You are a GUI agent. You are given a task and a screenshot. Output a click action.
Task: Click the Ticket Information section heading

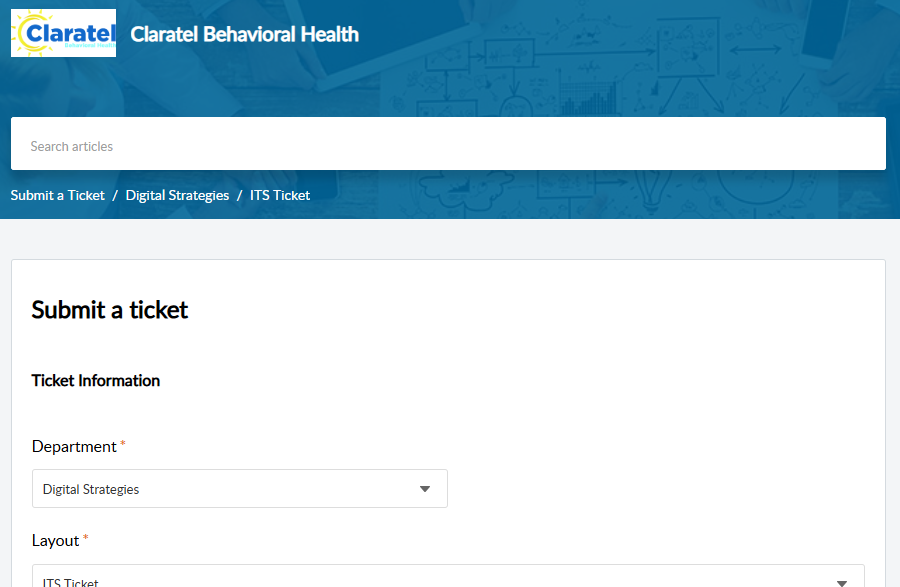(96, 380)
